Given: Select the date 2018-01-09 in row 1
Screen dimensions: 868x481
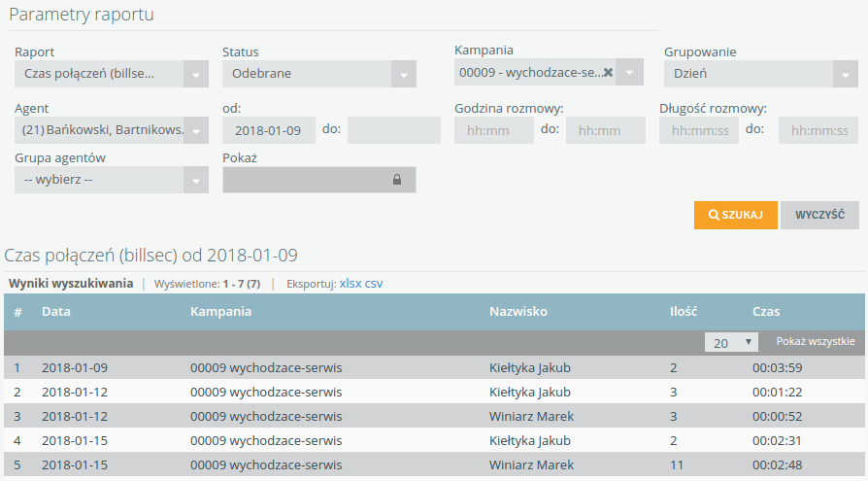Looking at the screenshot, I should click(75, 367).
